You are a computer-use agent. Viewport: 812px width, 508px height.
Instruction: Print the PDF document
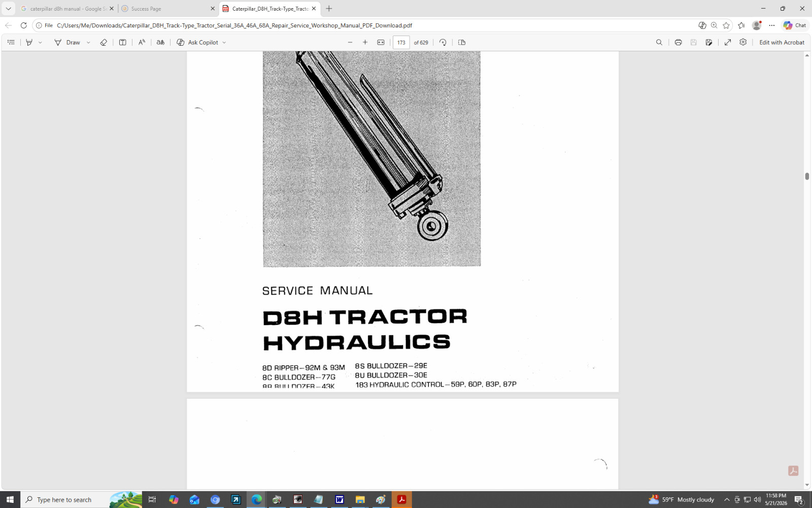pyautogui.click(x=678, y=43)
